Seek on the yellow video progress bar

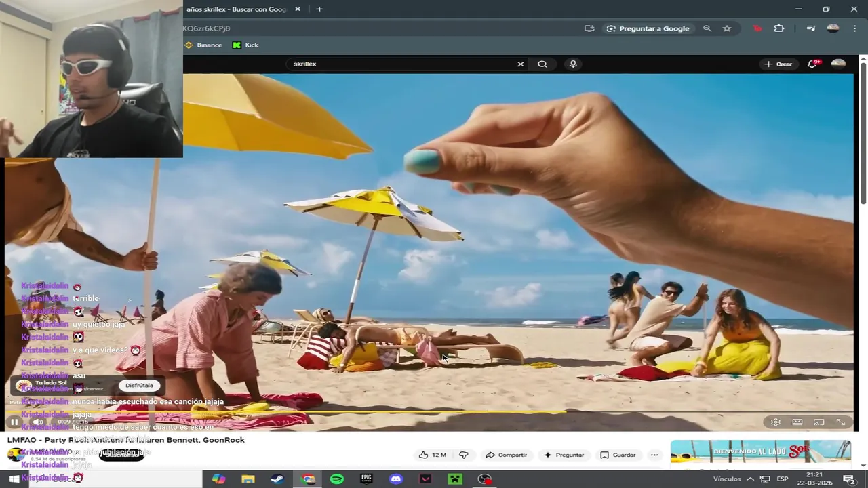[x=429, y=411]
